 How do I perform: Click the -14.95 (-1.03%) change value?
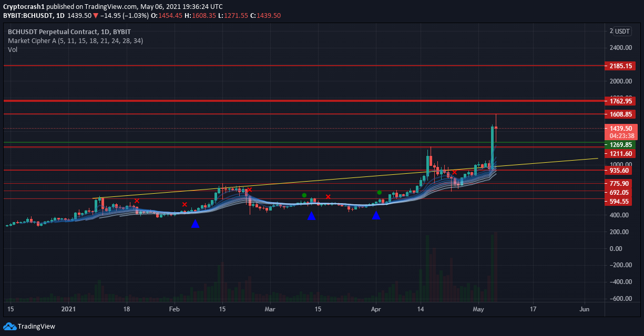[x=124, y=16]
